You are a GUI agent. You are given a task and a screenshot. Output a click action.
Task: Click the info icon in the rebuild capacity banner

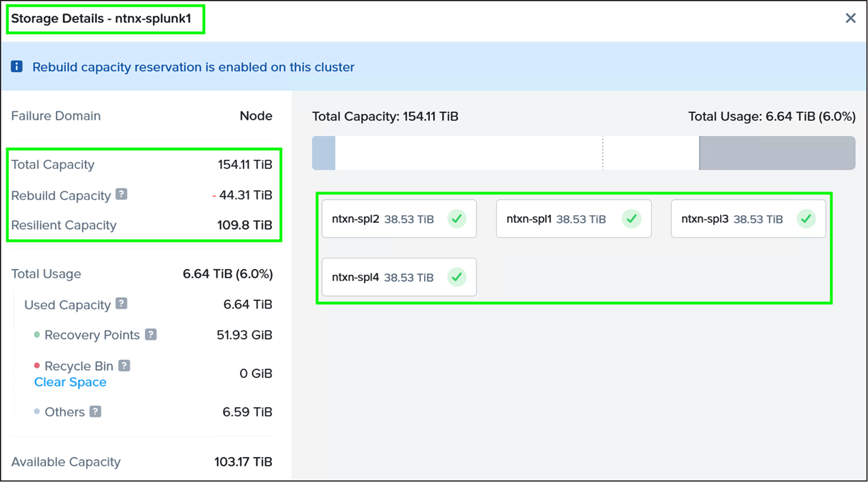17,66
